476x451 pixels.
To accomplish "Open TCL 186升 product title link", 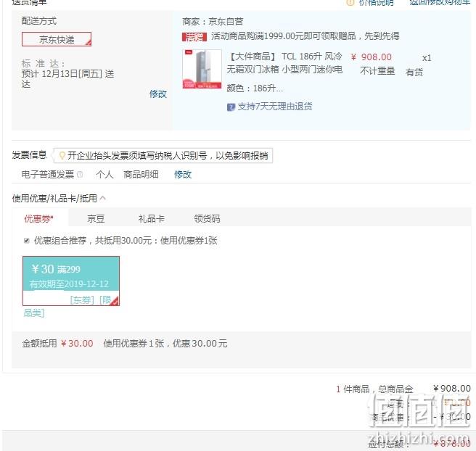I will [x=284, y=63].
